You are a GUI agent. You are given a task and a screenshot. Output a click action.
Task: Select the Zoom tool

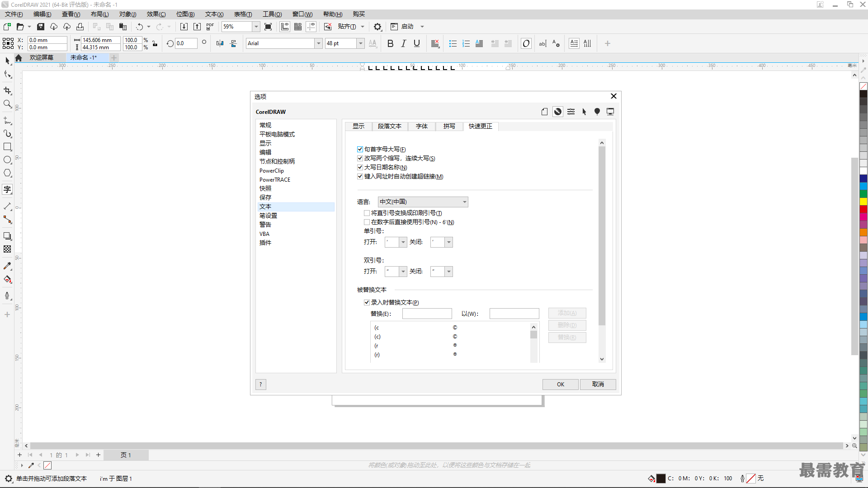coord(7,104)
